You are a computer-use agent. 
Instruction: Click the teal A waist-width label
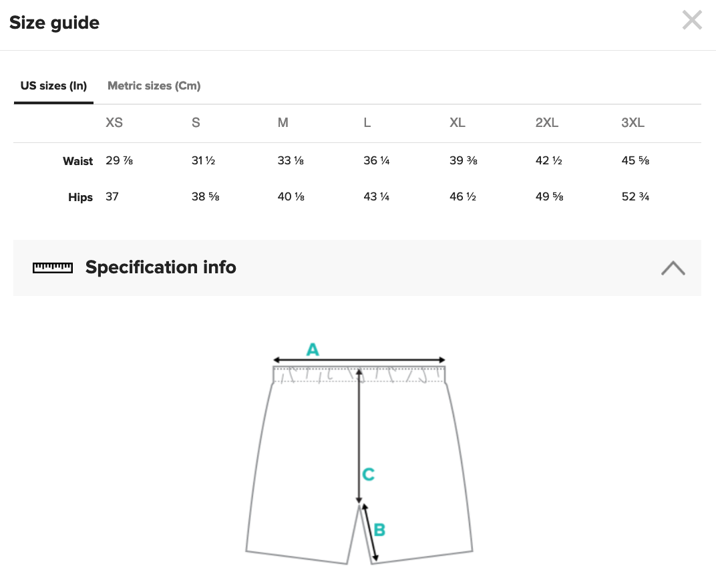(x=313, y=349)
